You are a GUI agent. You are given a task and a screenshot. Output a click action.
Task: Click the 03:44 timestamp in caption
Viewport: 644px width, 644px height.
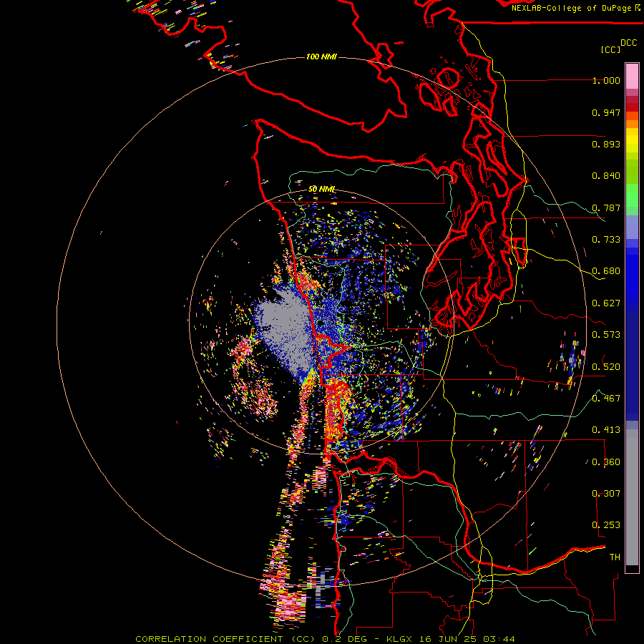click(499, 639)
